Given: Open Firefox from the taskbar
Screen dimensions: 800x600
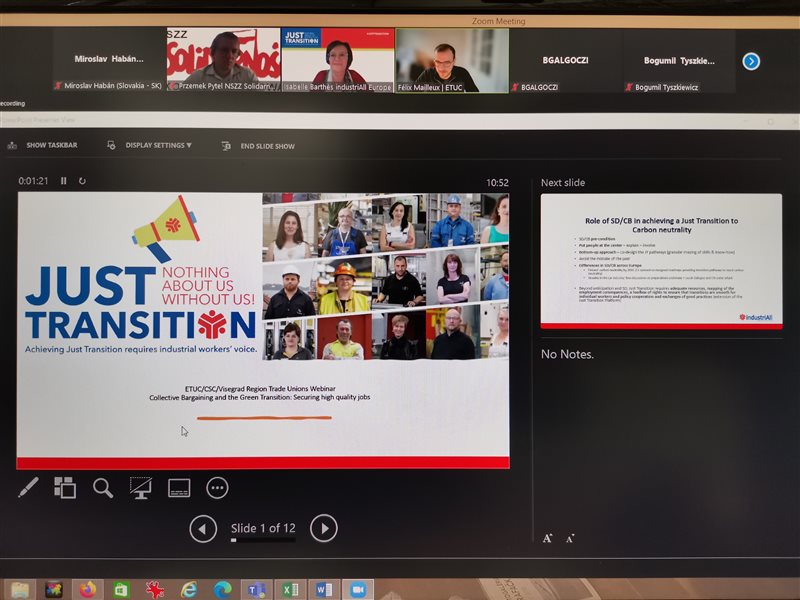Looking at the screenshot, I should (x=88, y=590).
